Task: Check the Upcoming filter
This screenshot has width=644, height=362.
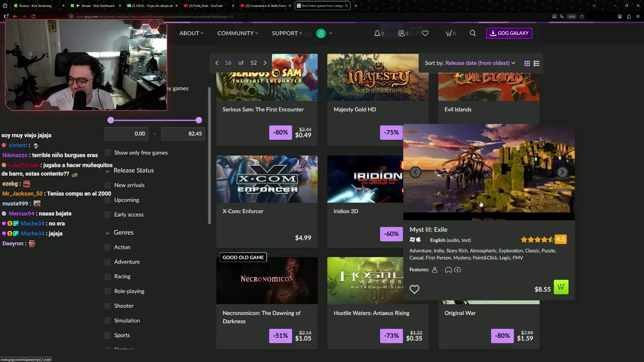Action: (x=108, y=200)
